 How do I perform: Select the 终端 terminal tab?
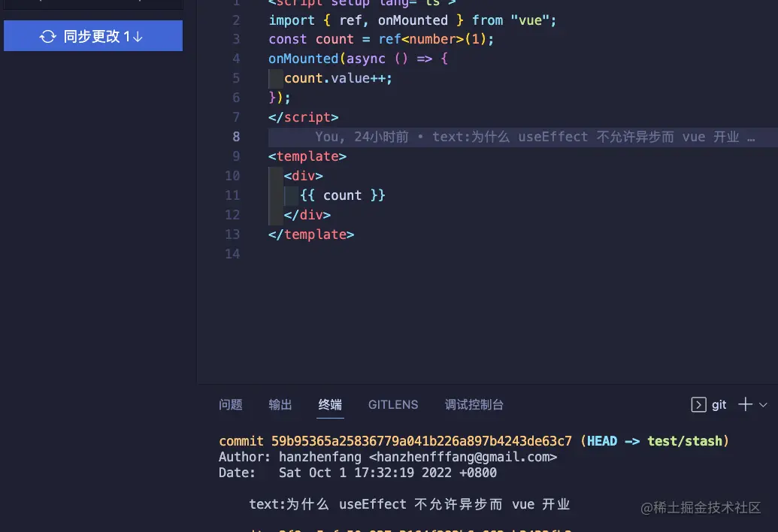(330, 404)
